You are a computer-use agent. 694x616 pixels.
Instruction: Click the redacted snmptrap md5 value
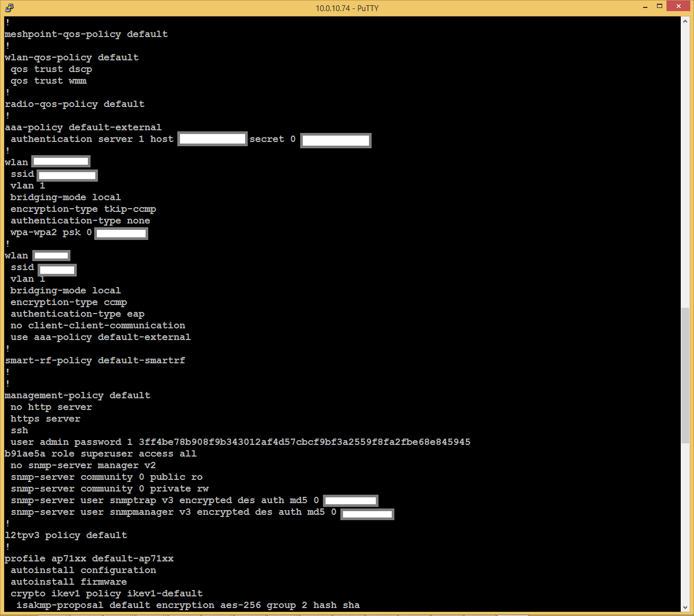tap(350, 501)
